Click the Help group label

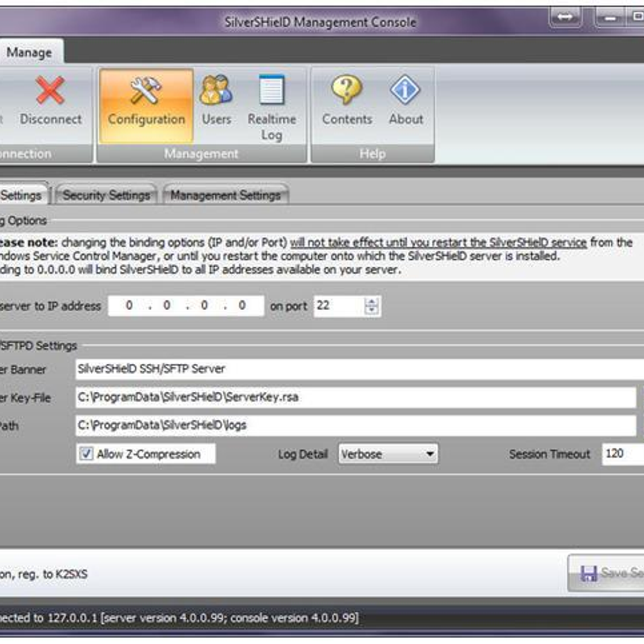[x=372, y=154]
